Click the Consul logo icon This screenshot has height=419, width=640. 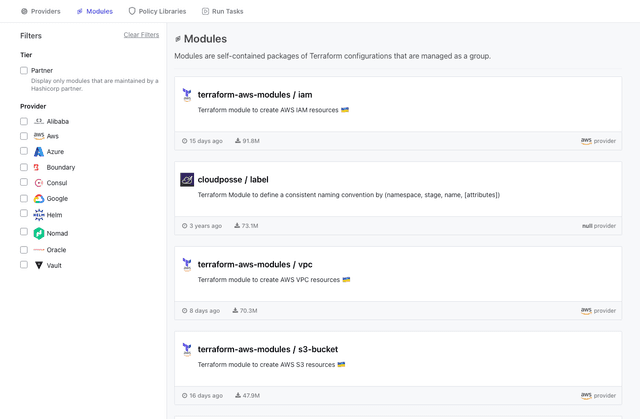(x=39, y=183)
